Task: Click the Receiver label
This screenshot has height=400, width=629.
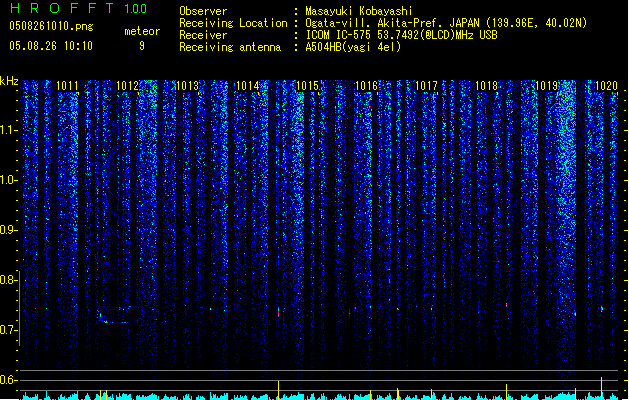Action: coord(203,35)
